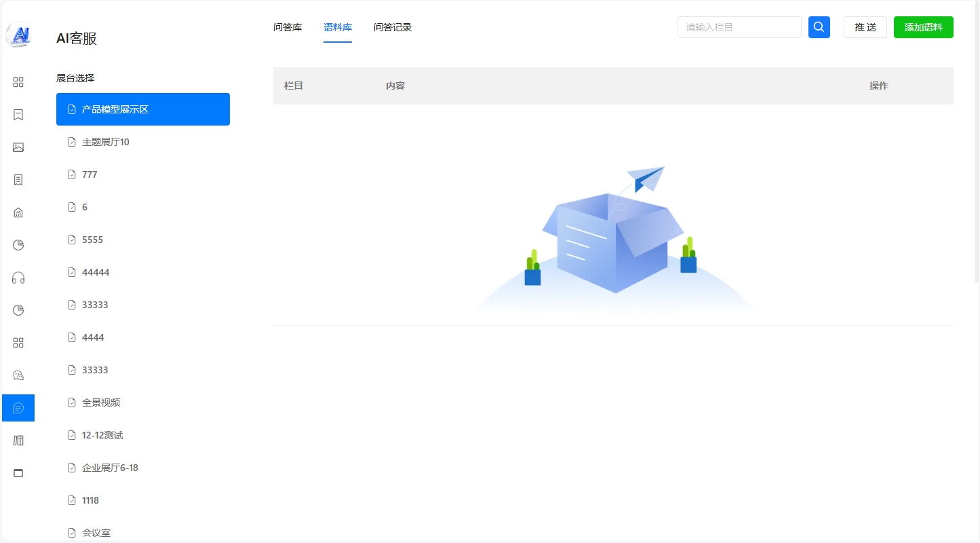
Task: Click the blue search magnifier button
Action: 819,27
